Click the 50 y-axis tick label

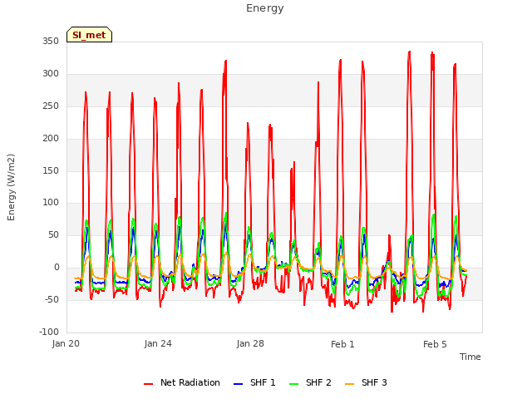click(53, 234)
